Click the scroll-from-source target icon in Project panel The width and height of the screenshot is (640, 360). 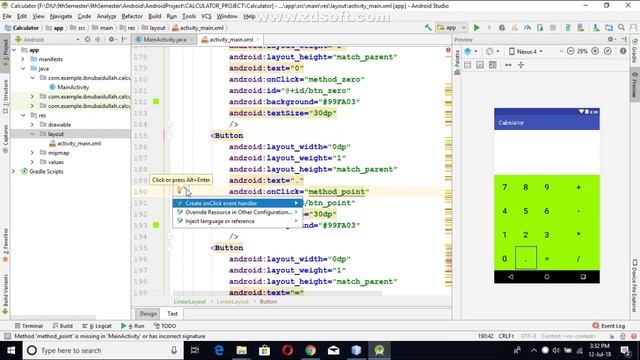87,40
